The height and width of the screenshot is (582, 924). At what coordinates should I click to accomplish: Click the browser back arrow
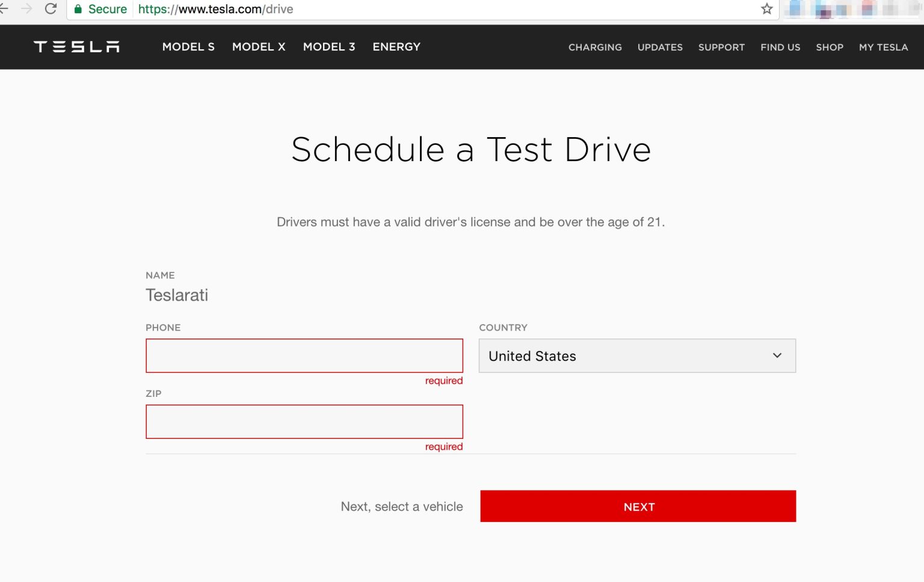pos(4,9)
